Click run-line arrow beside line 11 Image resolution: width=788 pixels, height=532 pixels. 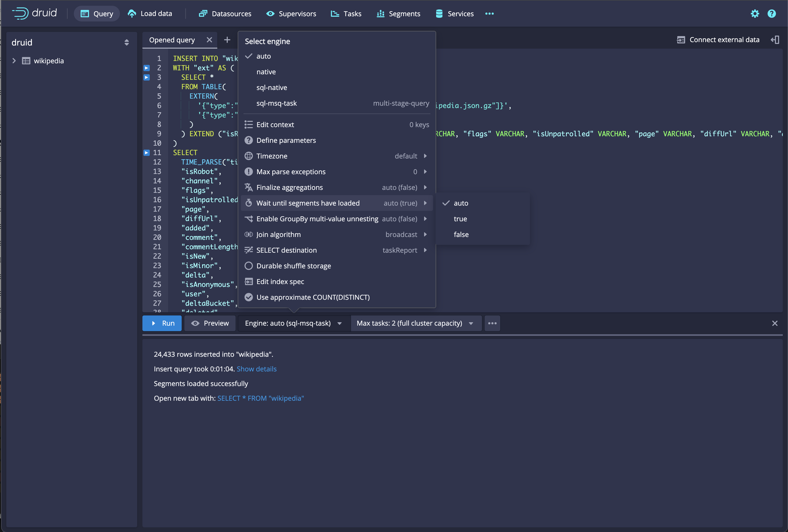[x=147, y=152]
